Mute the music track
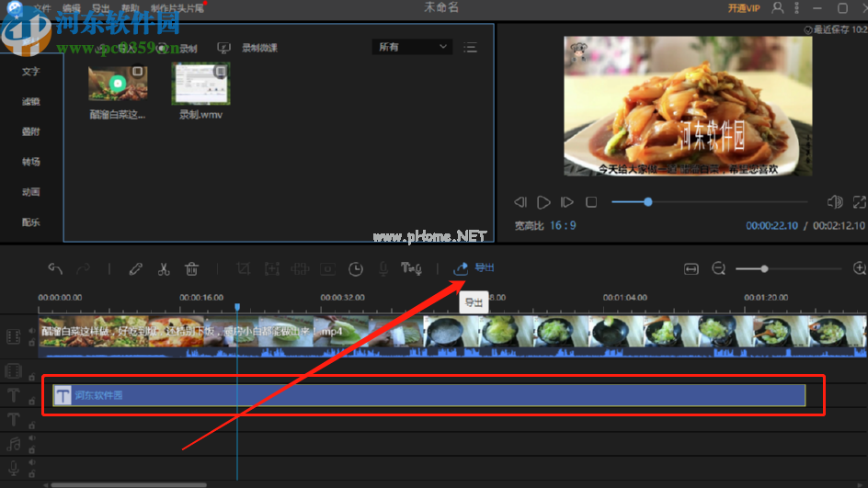Screen dimensions: 868x488 coord(32,438)
